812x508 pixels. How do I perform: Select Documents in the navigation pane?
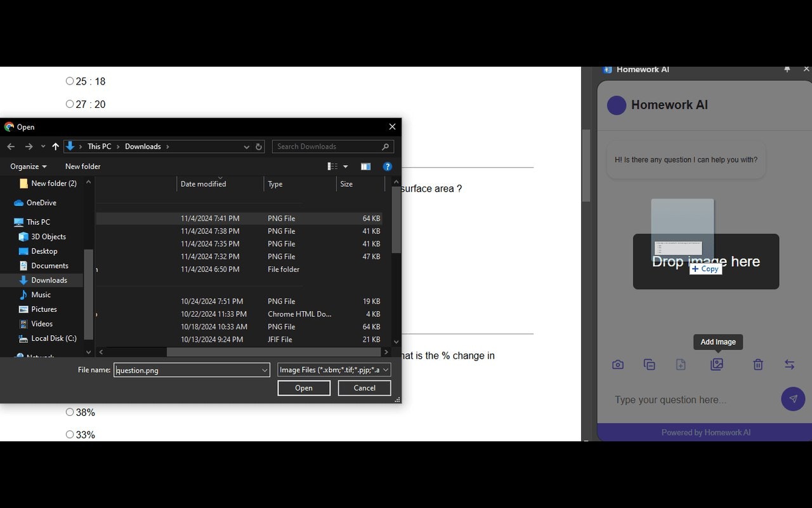coord(49,265)
